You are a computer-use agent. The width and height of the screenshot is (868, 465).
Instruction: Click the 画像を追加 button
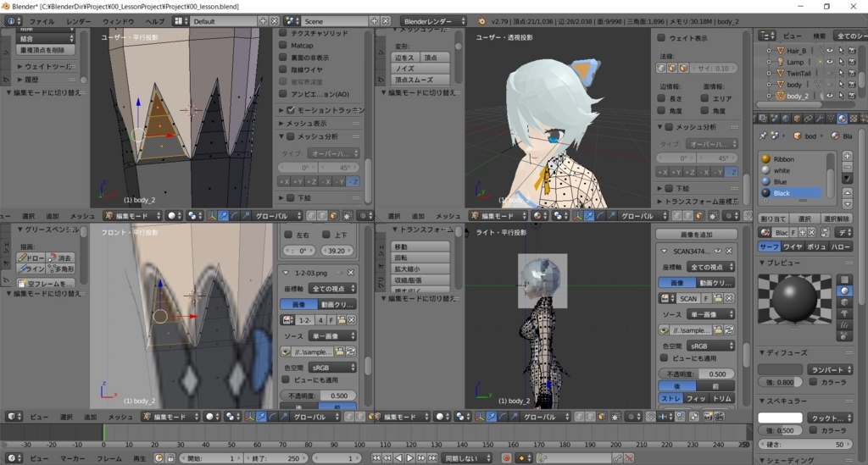click(x=697, y=235)
